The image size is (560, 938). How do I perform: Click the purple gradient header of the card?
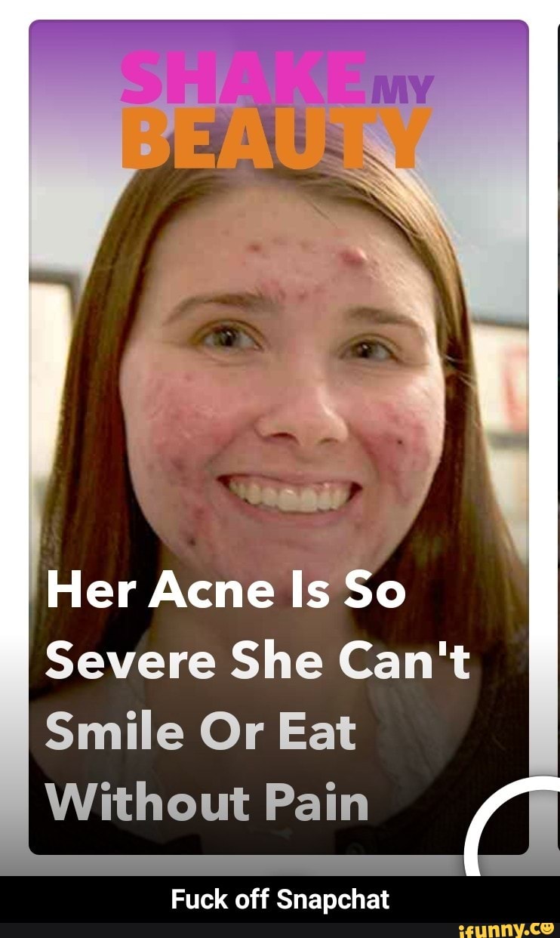coord(278,45)
